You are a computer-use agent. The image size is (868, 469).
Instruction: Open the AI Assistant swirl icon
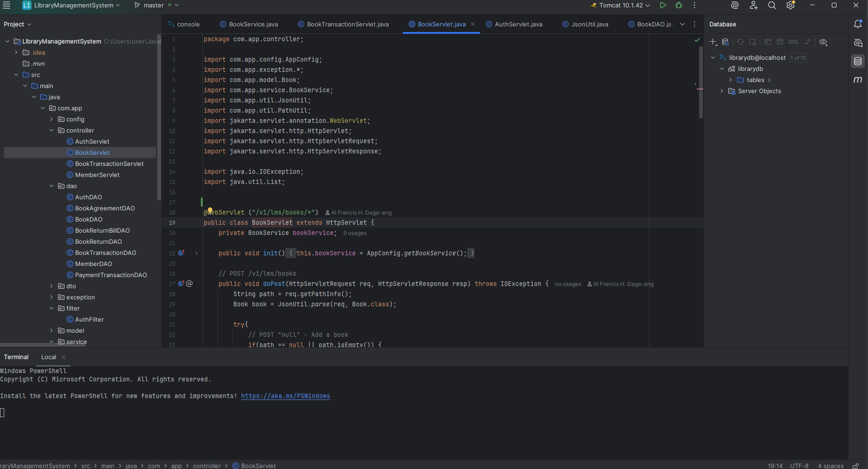point(735,6)
